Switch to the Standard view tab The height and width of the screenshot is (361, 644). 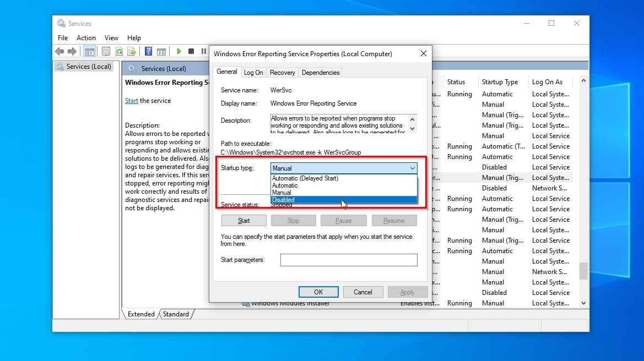coord(176,314)
